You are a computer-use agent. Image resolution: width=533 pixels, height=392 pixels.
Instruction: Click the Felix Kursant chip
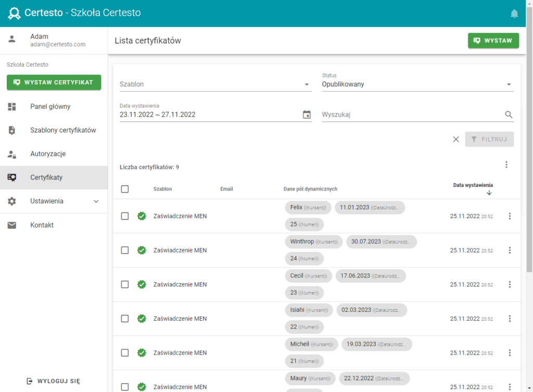[x=308, y=207]
